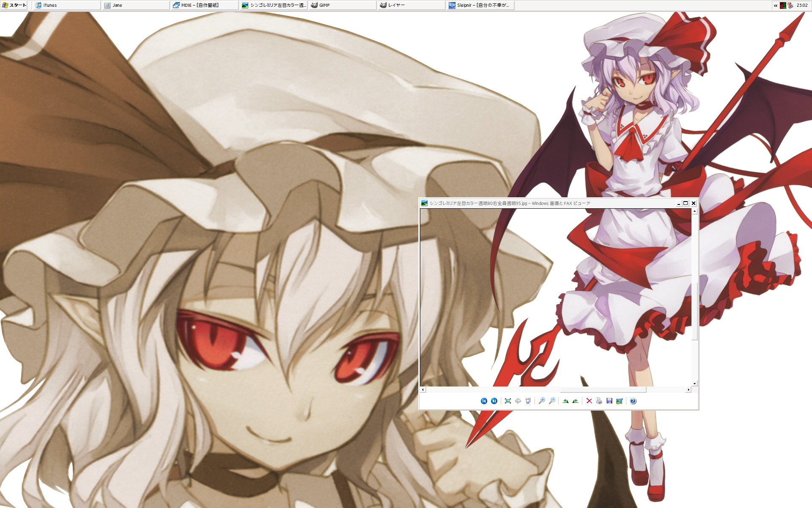This screenshot has height=508, width=812.
Task: Click the Zoom Out magnifier icon
Action: tap(552, 401)
